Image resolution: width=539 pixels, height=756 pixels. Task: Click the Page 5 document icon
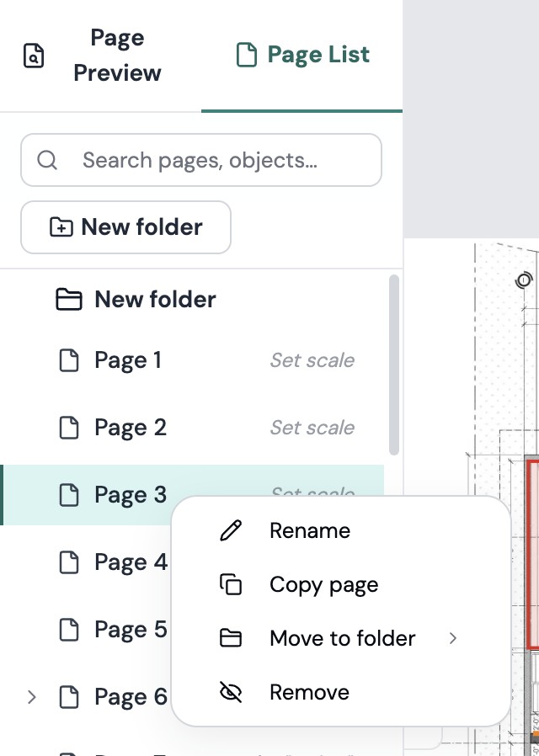coord(69,630)
